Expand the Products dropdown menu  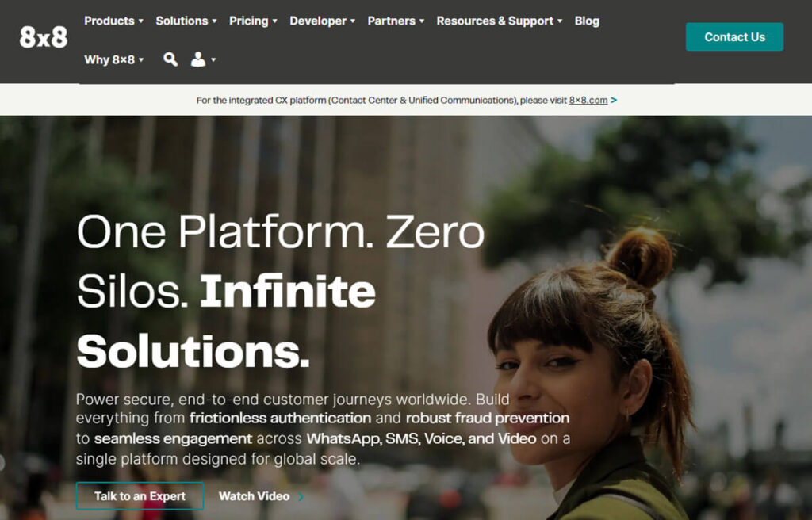[113, 21]
